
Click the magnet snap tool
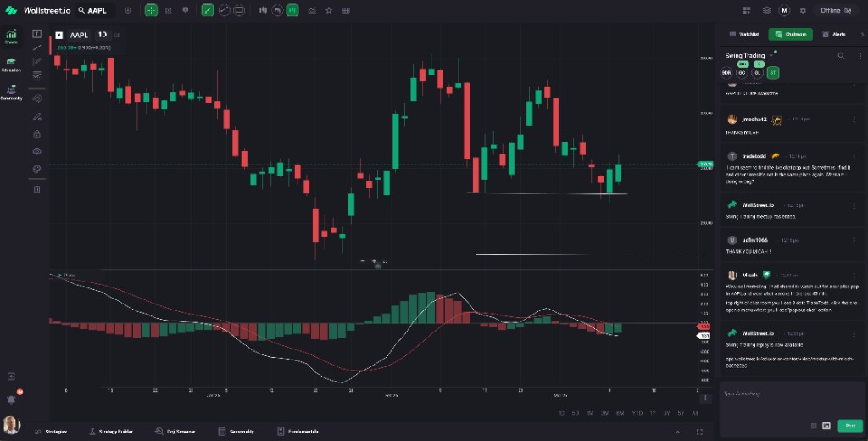pos(37,99)
